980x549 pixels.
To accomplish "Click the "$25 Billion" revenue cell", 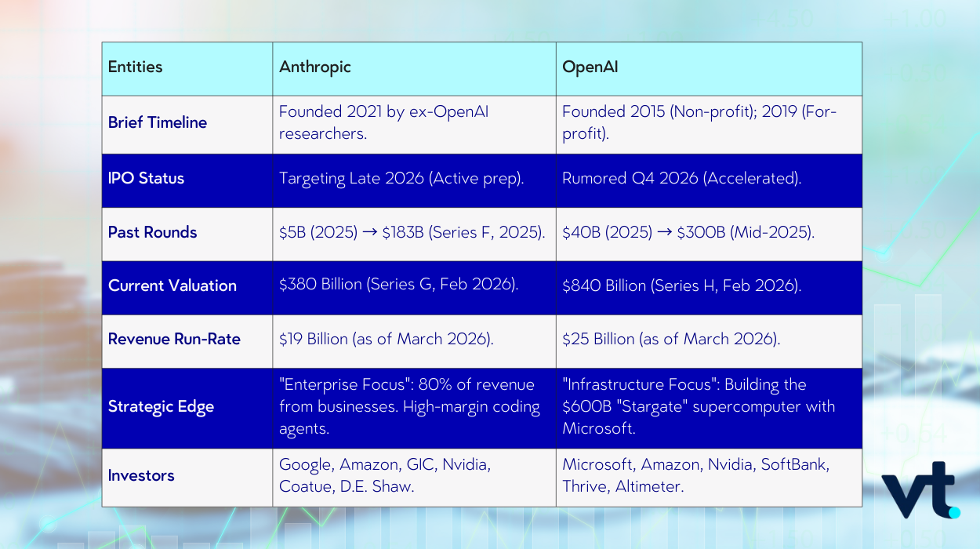I will (x=670, y=339).
